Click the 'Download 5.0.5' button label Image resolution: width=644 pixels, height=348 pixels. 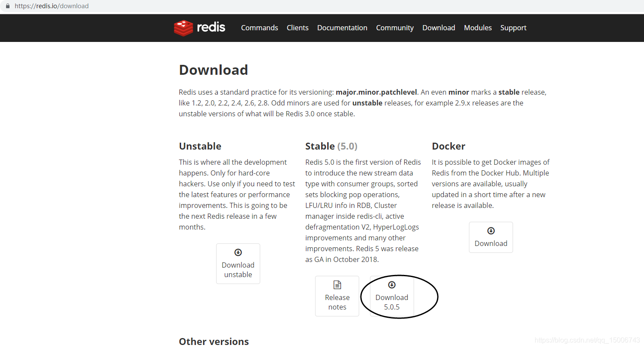pyautogui.click(x=392, y=302)
